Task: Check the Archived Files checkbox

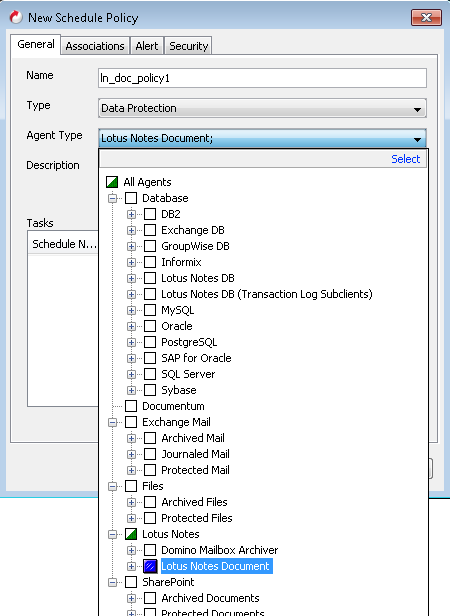Action: pyautogui.click(x=150, y=502)
